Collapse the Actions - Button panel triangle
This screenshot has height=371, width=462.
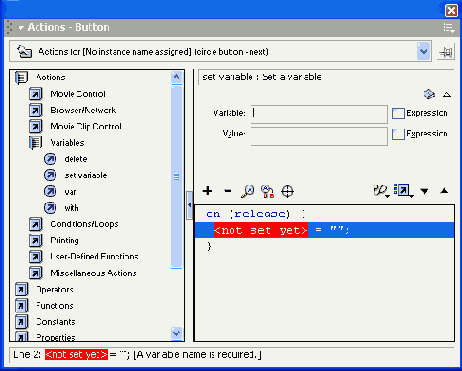pyautogui.click(x=21, y=28)
